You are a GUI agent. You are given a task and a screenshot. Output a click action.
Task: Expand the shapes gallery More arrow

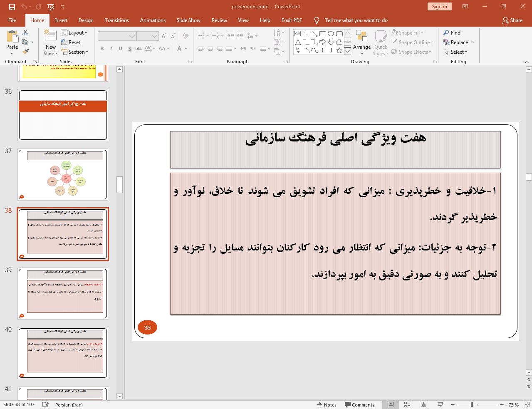click(x=347, y=50)
